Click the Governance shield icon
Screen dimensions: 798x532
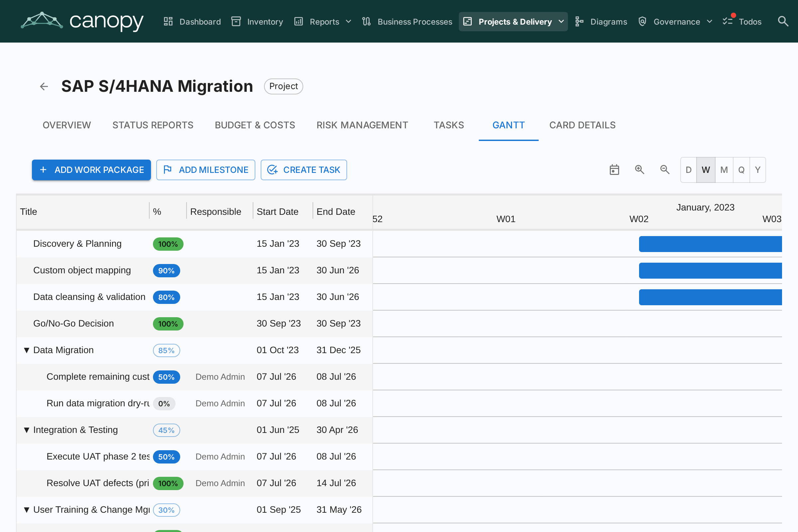(x=642, y=21)
